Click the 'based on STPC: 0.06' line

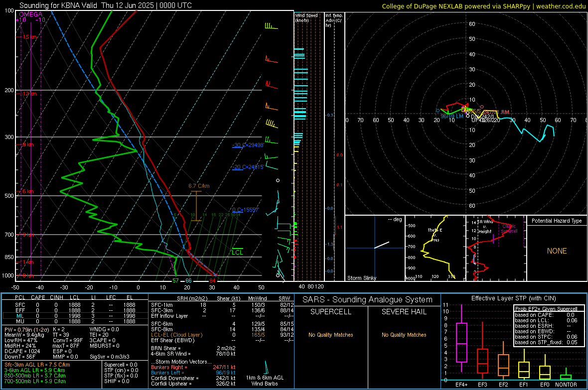(x=546, y=337)
